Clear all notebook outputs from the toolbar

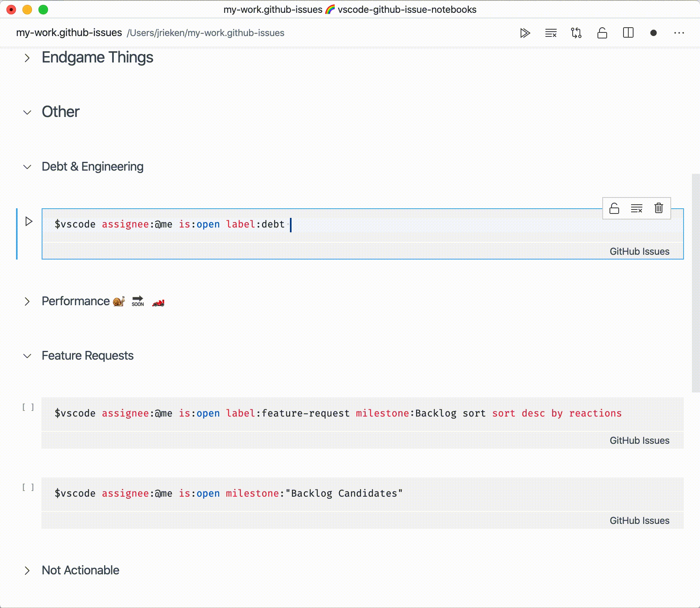coord(550,33)
